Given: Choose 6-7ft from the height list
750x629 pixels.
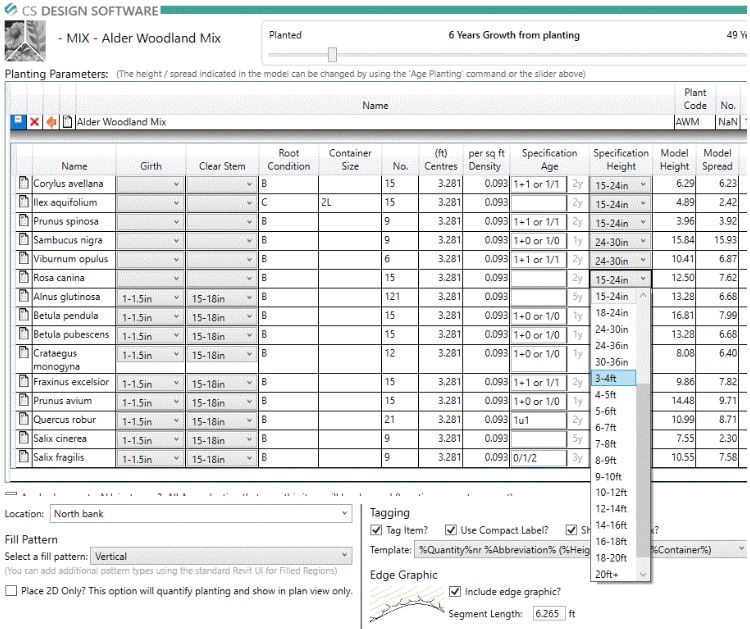Looking at the screenshot, I should (x=614, y=427).
